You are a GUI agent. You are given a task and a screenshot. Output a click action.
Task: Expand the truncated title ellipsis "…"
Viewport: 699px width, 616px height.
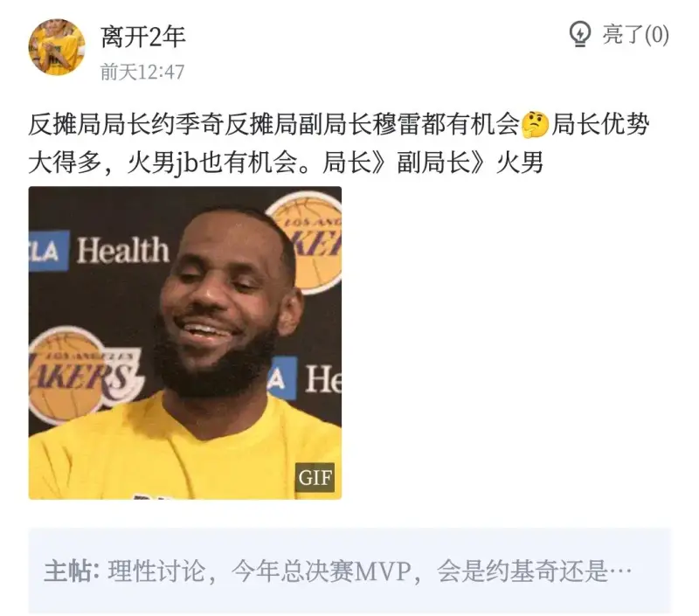pyautogui.click(x=620, y=571)
